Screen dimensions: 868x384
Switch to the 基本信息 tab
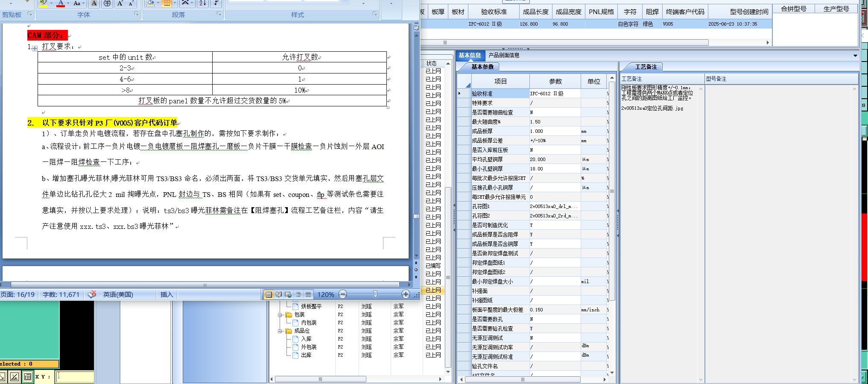470,55
